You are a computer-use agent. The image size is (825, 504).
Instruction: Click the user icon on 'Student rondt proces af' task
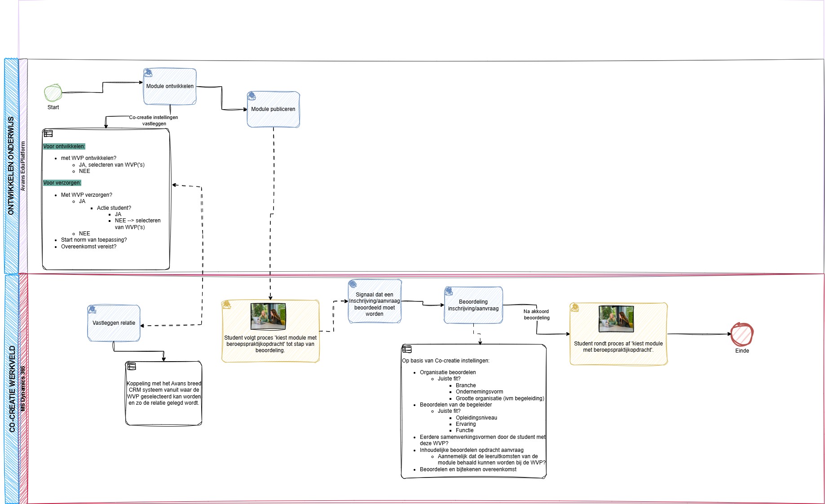pos(574,307)
